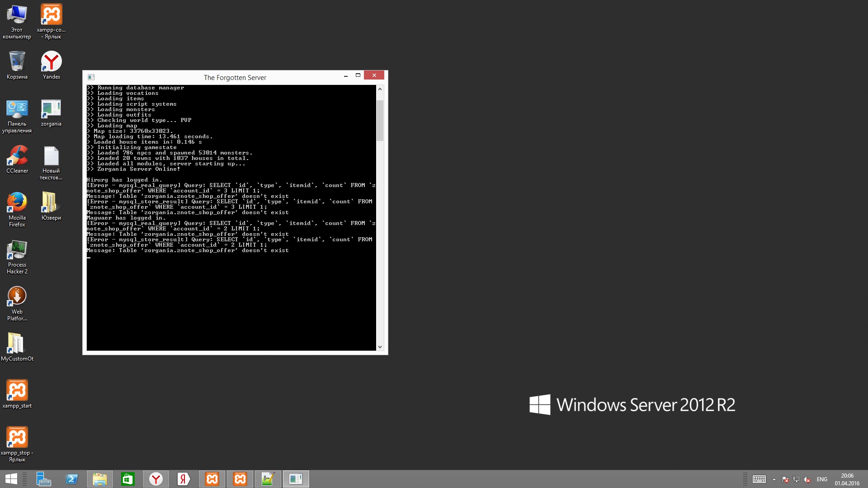The width and height of the screenshot is (868, 488).
Task: Click the console scrollbar down arrow
Action: click(x=380, y=347)
